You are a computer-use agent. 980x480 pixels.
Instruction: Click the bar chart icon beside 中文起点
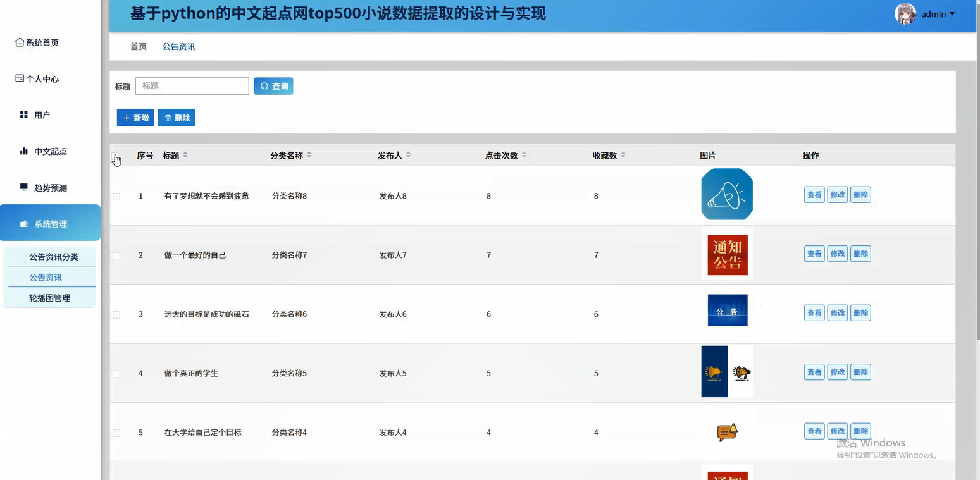(24, 151)
